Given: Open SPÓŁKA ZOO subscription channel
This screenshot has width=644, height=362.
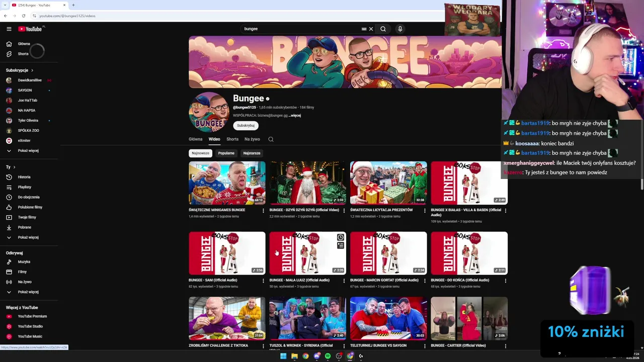Looking at the screenshot, I should click(29, 130).
